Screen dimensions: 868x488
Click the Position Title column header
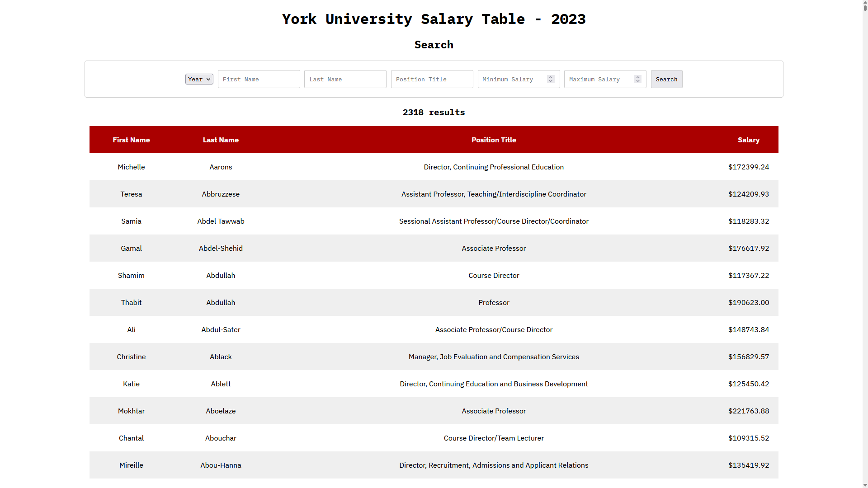coord(494,140)
